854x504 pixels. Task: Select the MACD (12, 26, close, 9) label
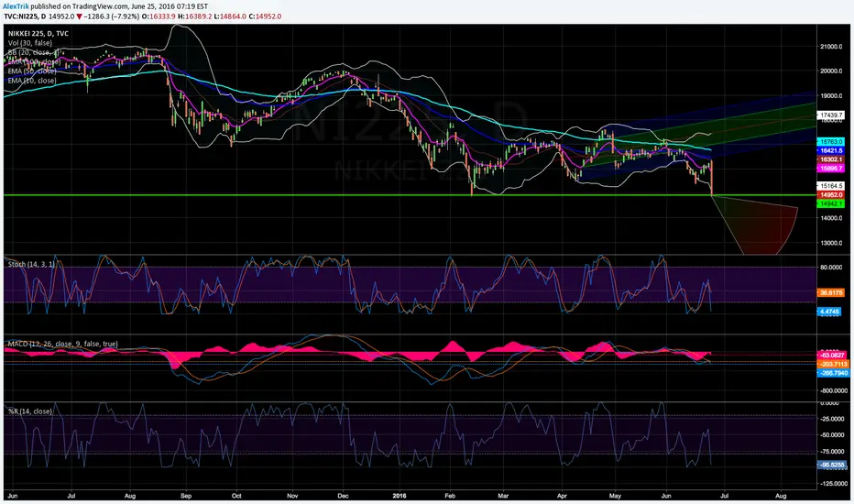click(62, 344)
